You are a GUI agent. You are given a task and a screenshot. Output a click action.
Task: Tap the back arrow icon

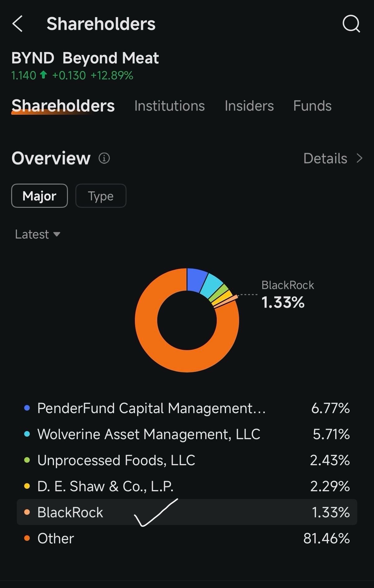click(17, 24)
